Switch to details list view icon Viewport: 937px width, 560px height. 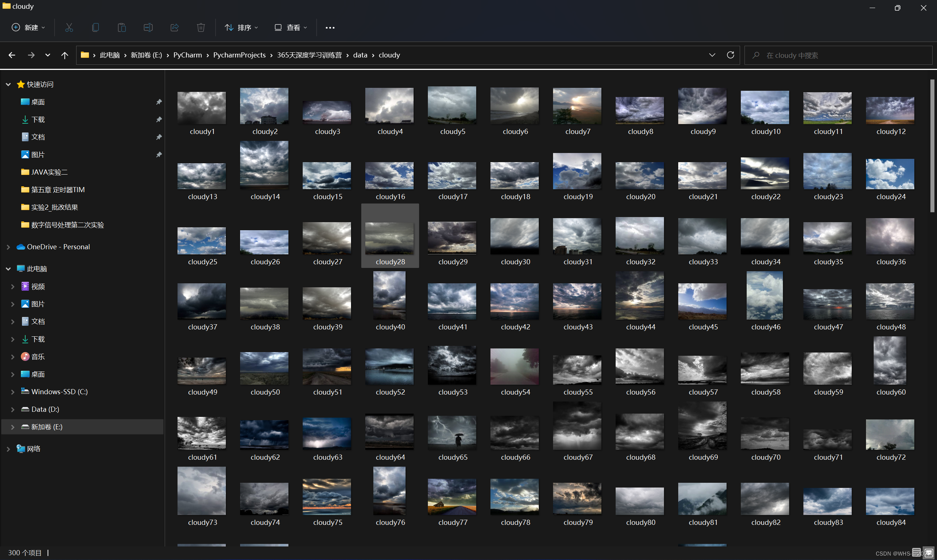(916, 553)
